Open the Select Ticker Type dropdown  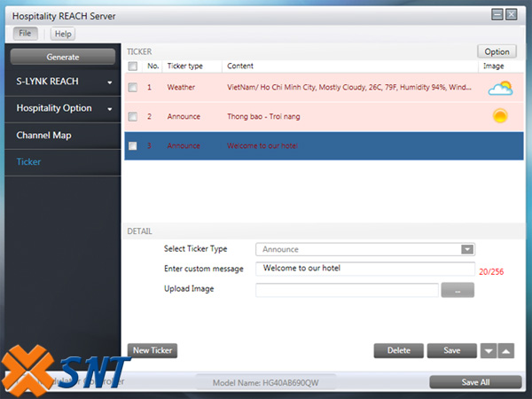[365, 249]
